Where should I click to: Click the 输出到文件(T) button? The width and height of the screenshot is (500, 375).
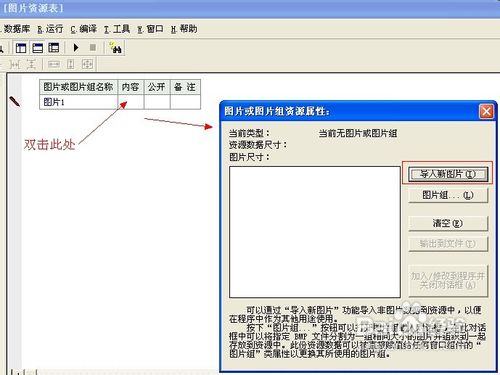448,244
